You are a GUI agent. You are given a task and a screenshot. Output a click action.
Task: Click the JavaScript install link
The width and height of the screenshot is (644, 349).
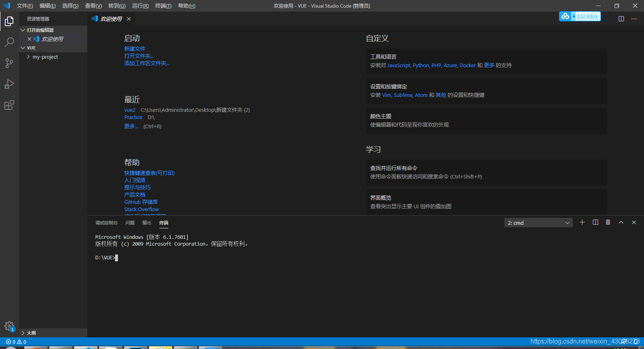(x=398, y=66)
